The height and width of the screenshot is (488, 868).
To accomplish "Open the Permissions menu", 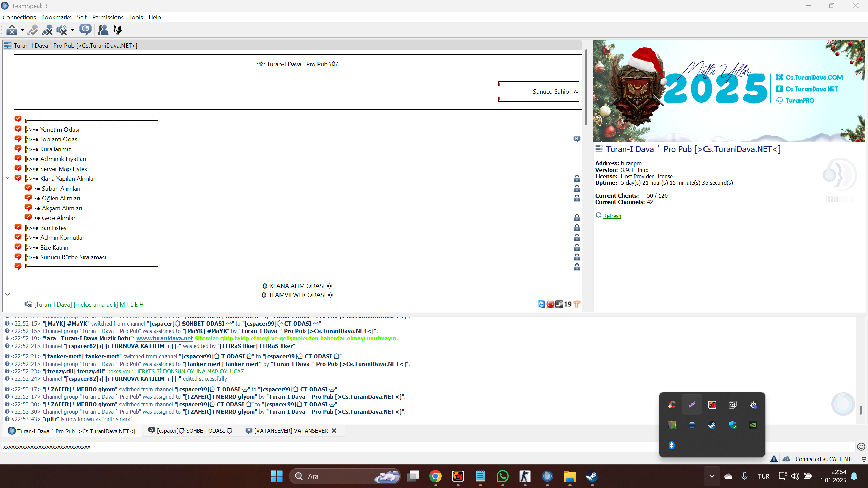I will point(108,17).
